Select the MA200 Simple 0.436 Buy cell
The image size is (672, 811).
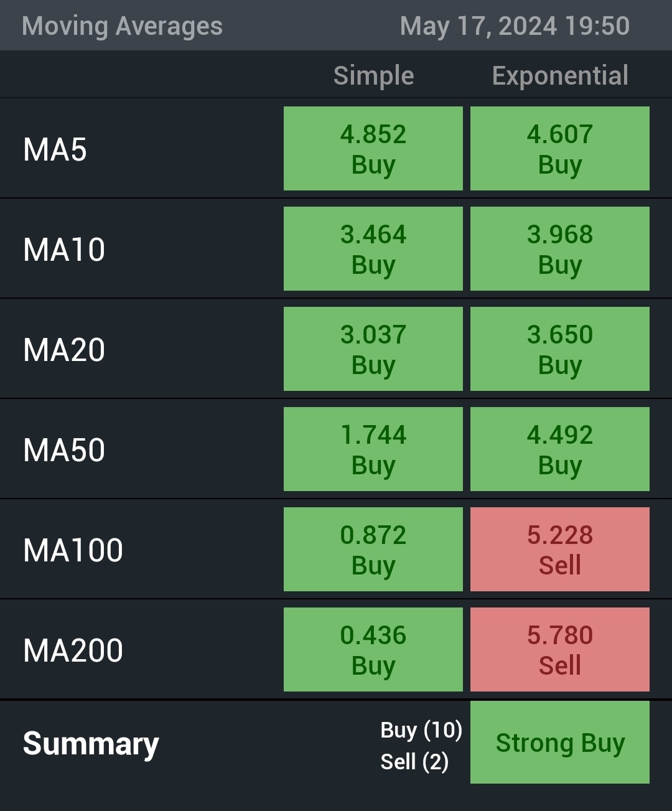[373, 650]
